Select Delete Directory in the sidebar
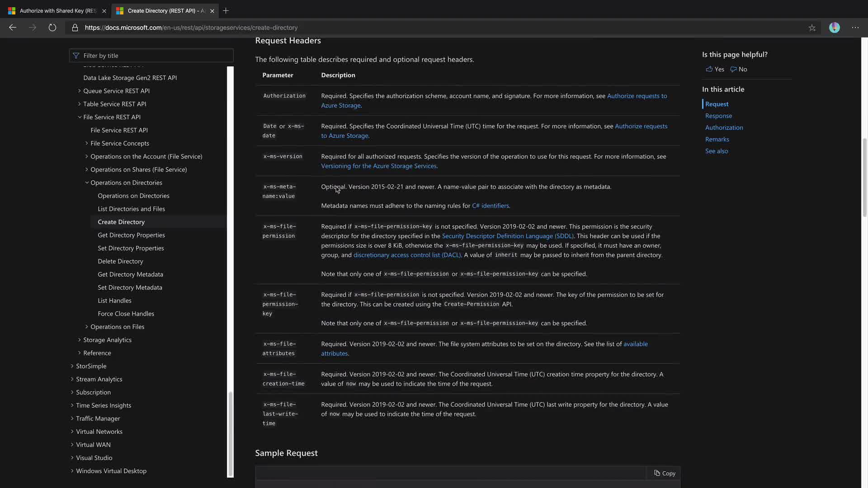The image size is (868, 488). (120, 261)
